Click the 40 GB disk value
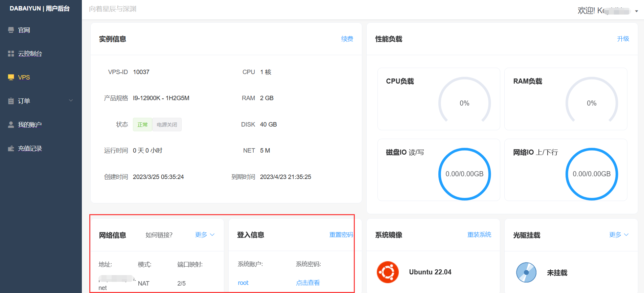The width and height of the screenshot is (644, 293). pos(268,125)
